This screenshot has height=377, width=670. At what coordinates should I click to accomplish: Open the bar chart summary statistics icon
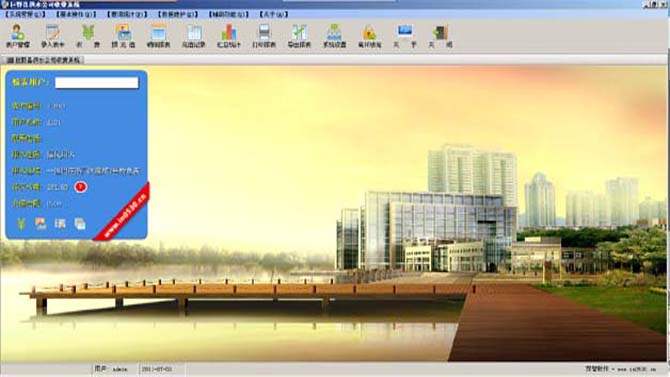coord(229,36)
